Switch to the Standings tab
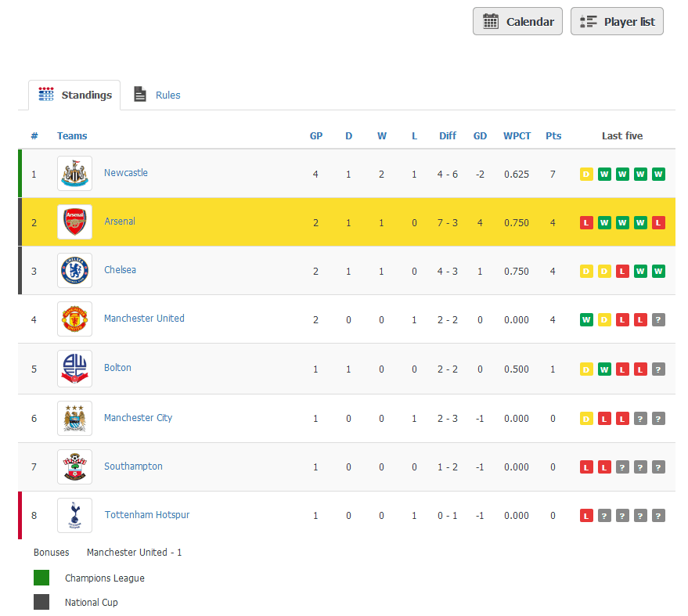 tap(74, 95)
